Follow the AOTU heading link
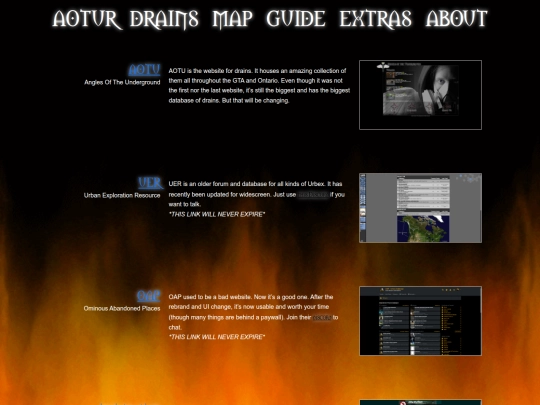Image resolution: width=540 pixels, height=405 pixels. (144, 70)
